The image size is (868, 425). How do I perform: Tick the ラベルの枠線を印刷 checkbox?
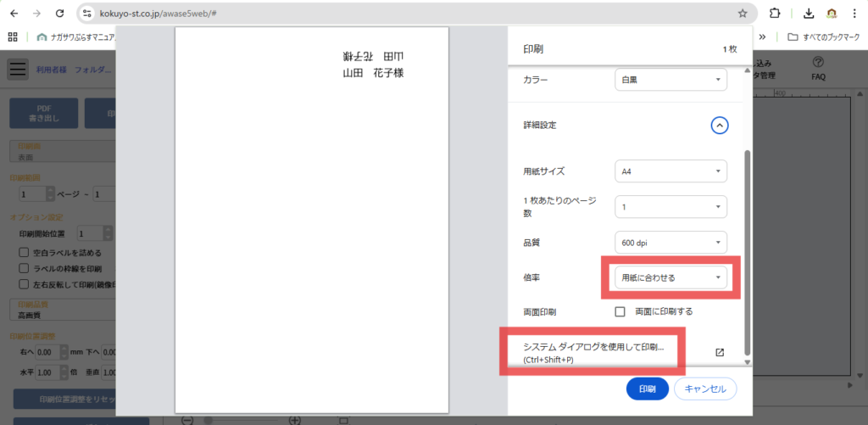pos(25,268)
